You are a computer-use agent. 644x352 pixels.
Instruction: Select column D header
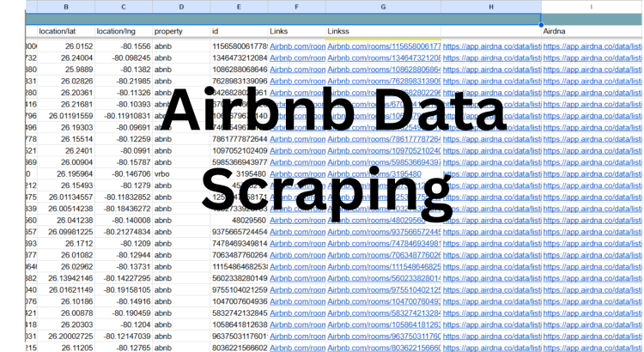[x=181, y=7]
